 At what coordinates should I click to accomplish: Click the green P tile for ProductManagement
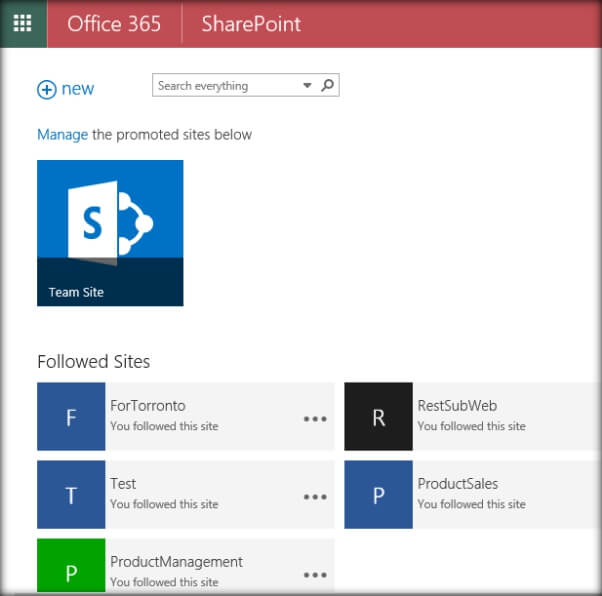pos(71,565)
